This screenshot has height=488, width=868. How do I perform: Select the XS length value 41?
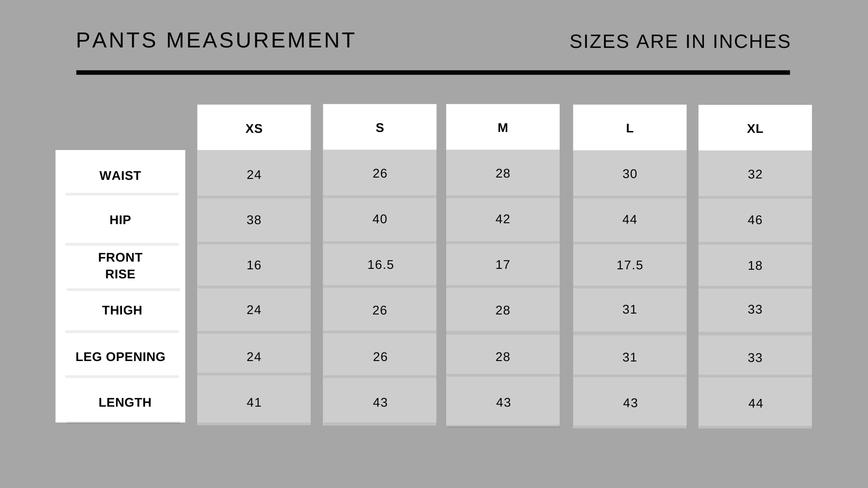254,403
